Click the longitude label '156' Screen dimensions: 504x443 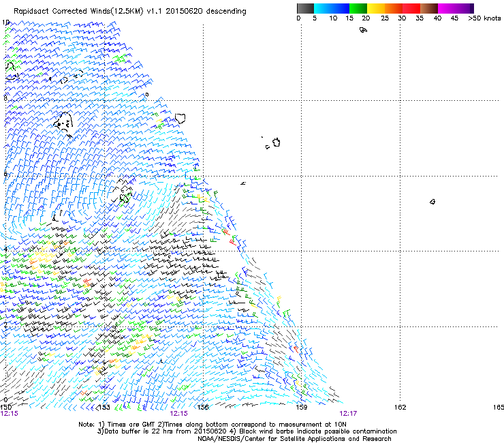(203, 408)
